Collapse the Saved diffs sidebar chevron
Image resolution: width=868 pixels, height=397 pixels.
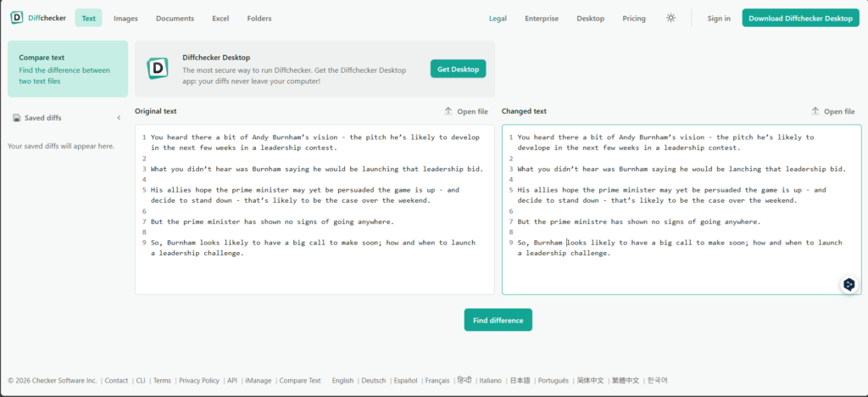pos(119,118)
